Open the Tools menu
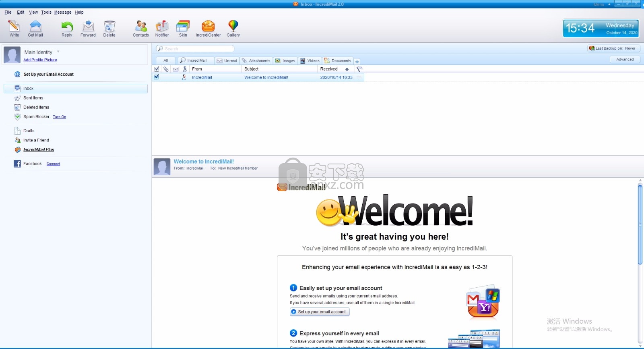This screenshot has width=644, height=349. [46, 12]
